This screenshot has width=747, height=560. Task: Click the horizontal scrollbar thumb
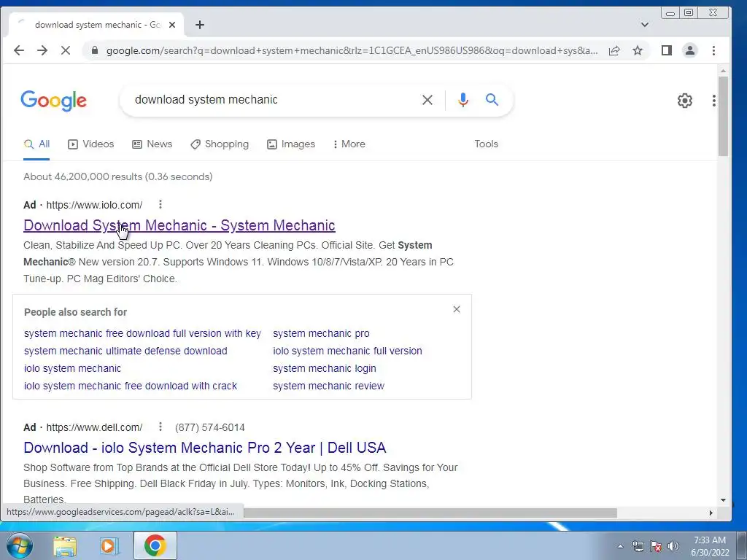430,513
